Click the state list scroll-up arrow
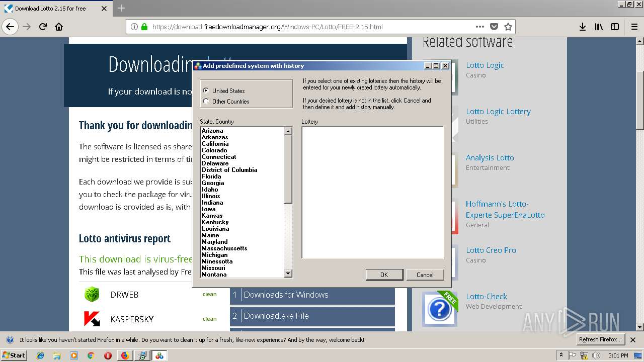Image resolution: width=644 pixels, height=362 pixels. (x=288, y=131)
